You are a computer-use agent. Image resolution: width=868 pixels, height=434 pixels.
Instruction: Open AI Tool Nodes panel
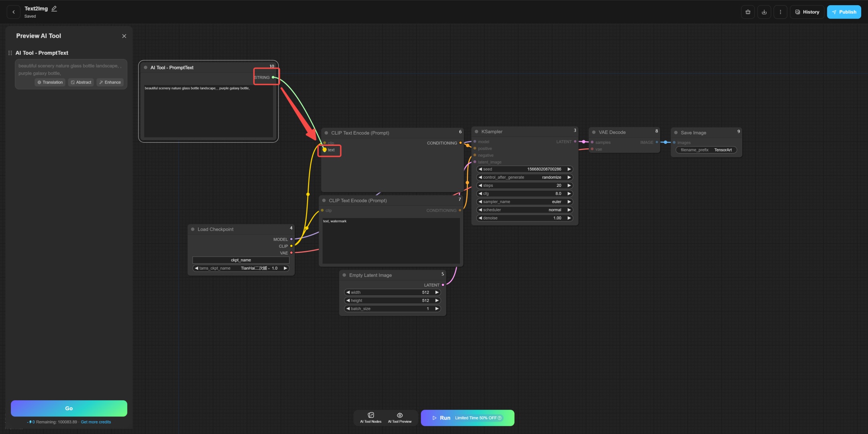tap(370, 418)
